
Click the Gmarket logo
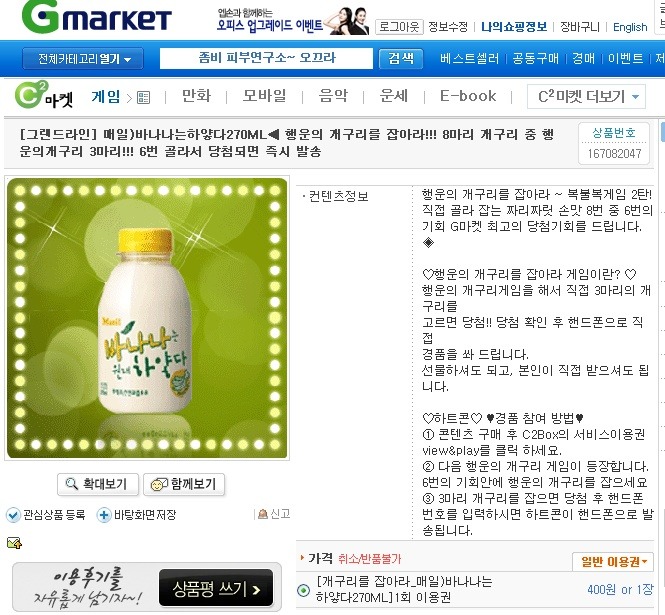[x=97, y=17]
